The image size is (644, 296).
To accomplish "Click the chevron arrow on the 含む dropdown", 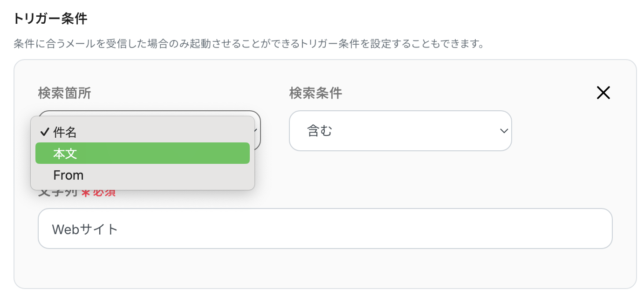I will [503, 131].
